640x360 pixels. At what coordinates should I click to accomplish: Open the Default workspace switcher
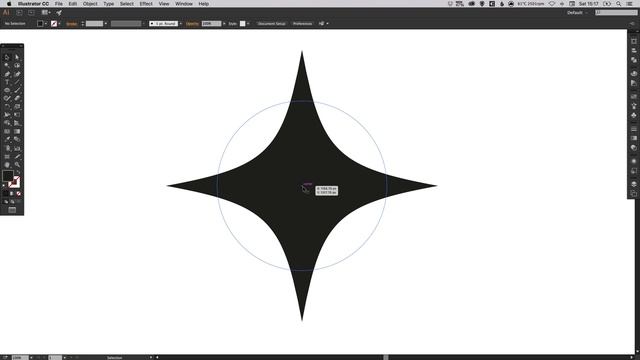pos(577,13)
